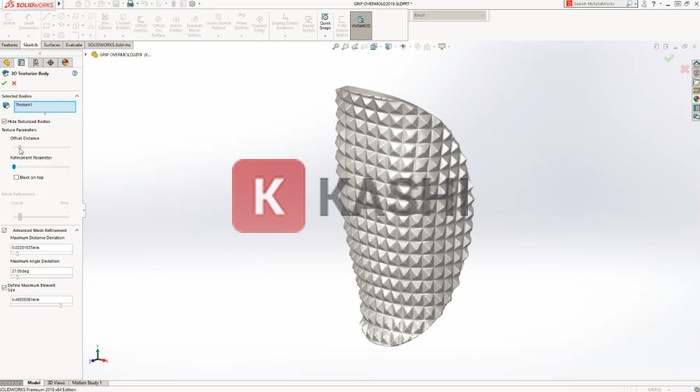
Task: Switch to the SOLIDWORKS Add-Ins tab
Action: (x=109, y=45)
